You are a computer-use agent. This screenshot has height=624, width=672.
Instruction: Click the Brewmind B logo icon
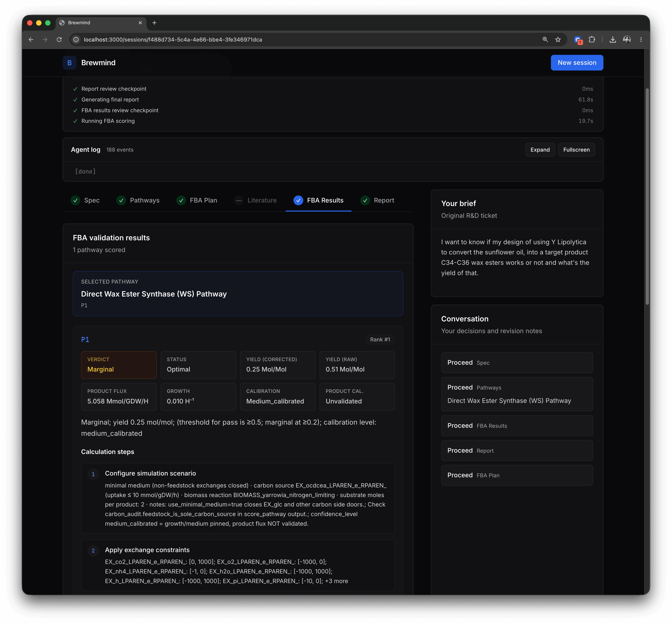tap(69, 63)
